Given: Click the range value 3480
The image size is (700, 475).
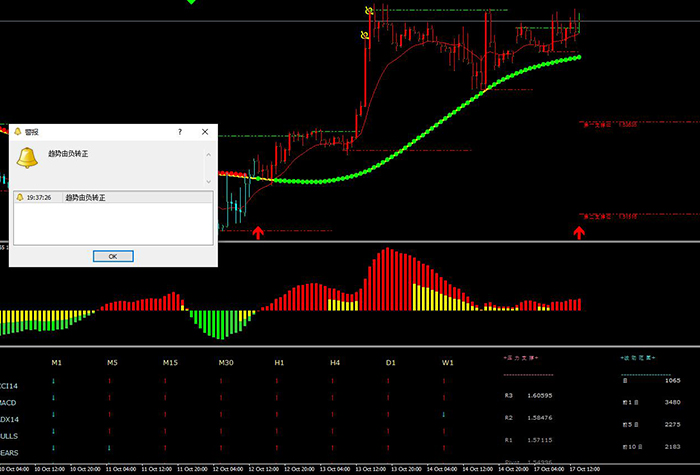Looking at the screenshot, I should point(673,402).
